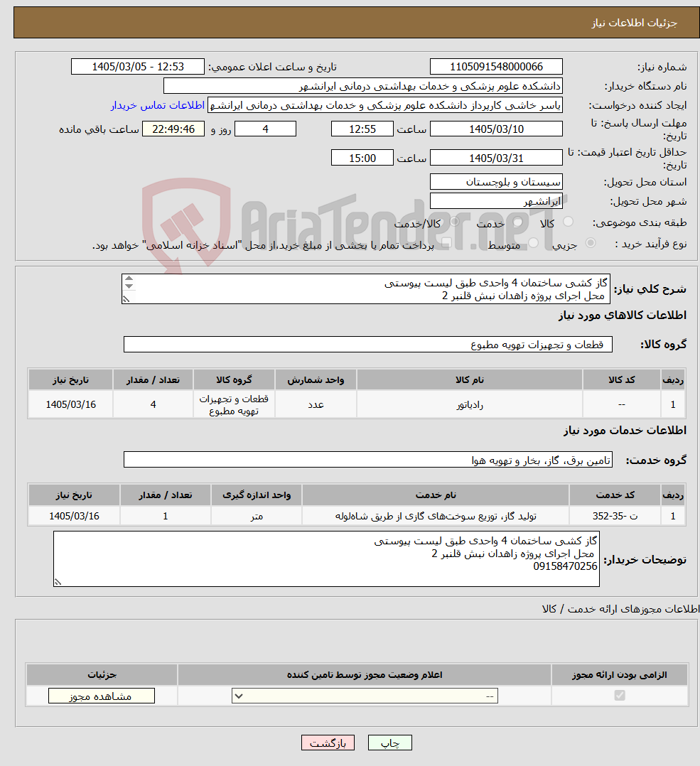Viewport: 700px width, 766px height.
Task: Click the remaining time field 22:49:46
Action: click(173, 129)
